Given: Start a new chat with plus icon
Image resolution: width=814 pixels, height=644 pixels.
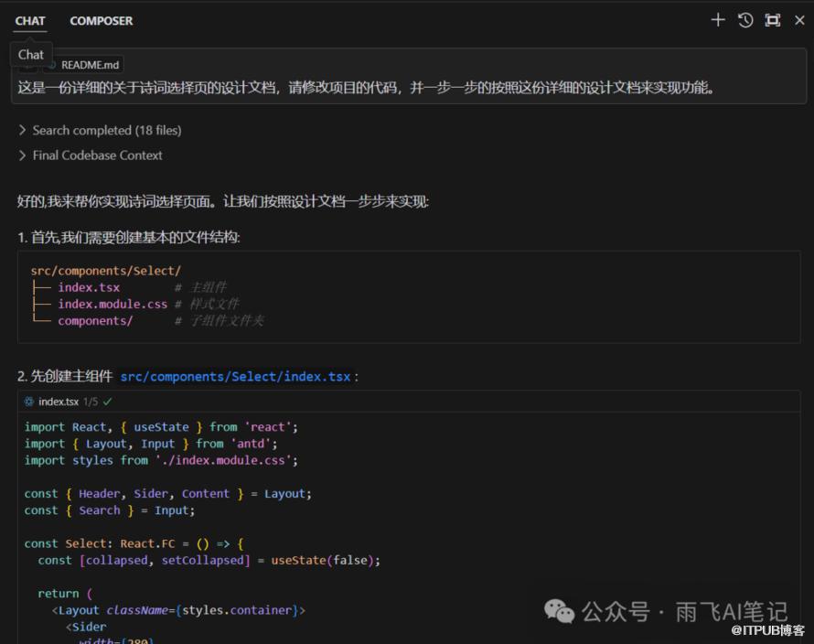Looking at the screenshot, I should click(718, 20).
